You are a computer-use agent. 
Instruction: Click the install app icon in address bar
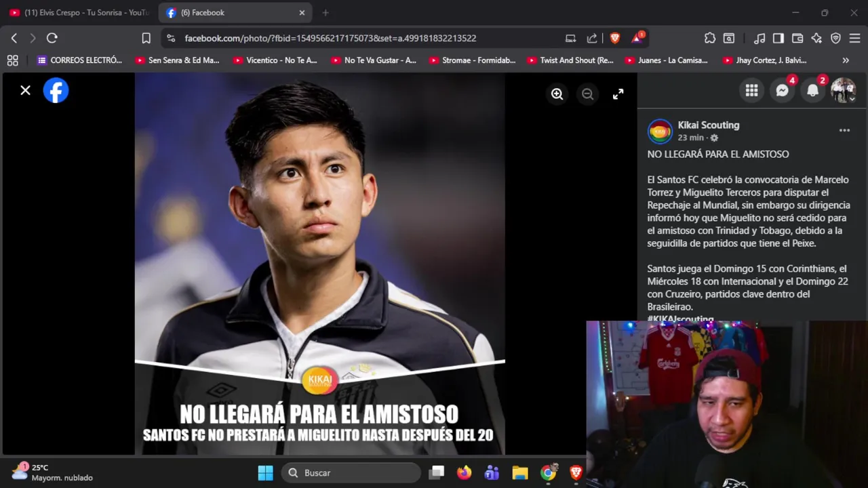pyautogui.click(x=570, y=38)
